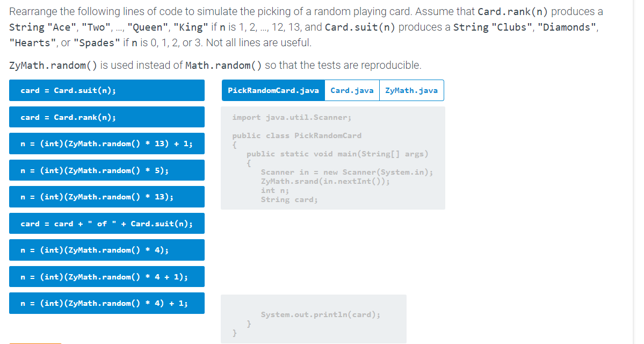This screenshot has width=644, height=344.
Task: Select the PickRandomCard.java tab
Action: pos(273,90)
